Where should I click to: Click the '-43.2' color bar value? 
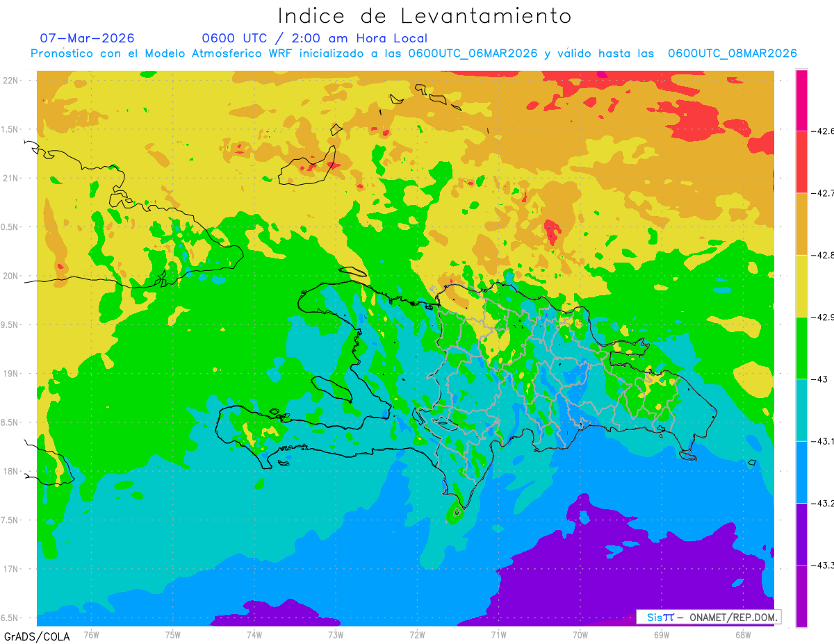822,503
